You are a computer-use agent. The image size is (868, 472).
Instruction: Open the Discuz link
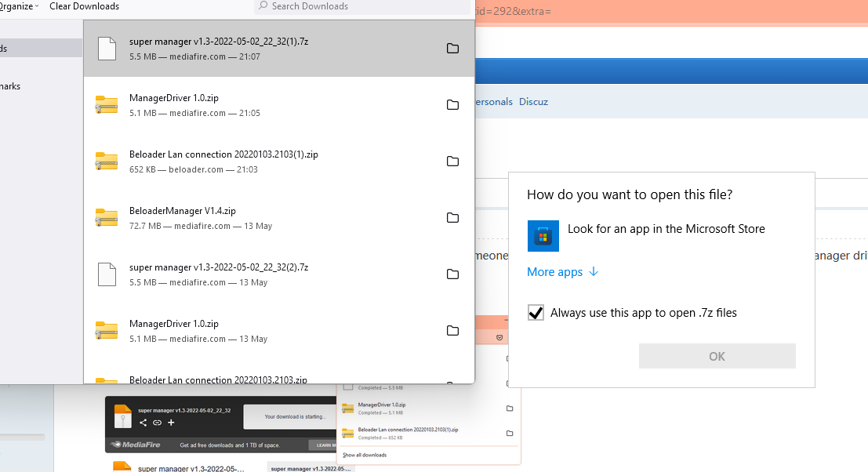point(533,101)
